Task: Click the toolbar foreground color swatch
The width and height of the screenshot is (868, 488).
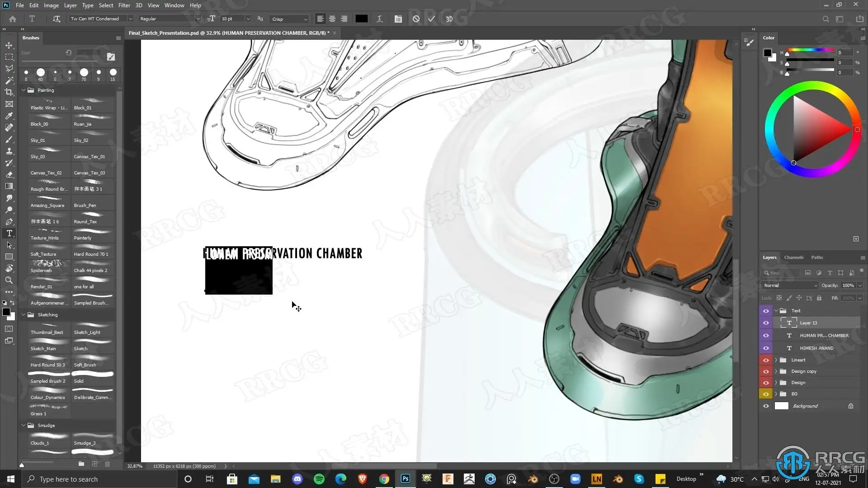Action: 6,312
